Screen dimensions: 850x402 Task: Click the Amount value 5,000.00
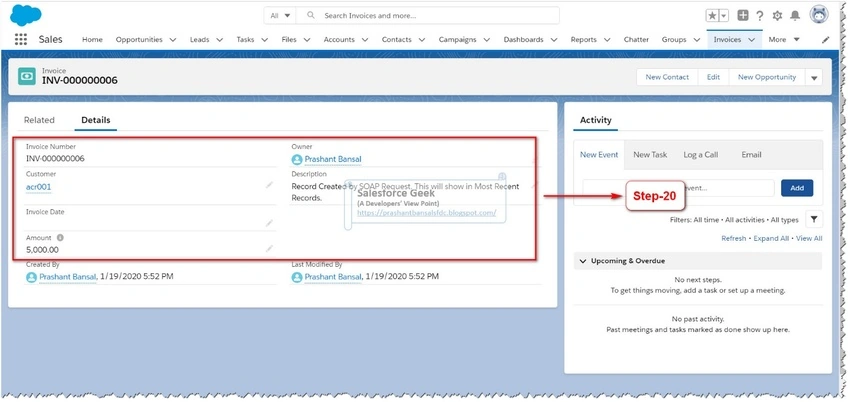[x=42, y=250]
